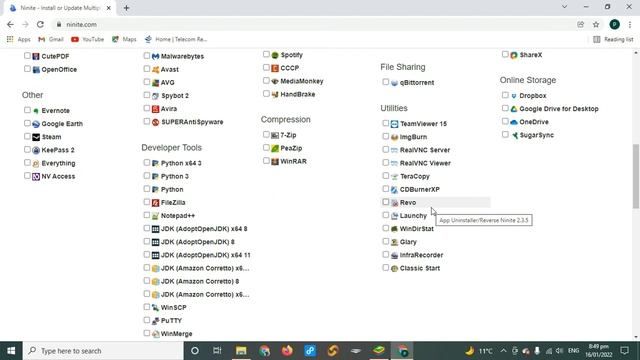Open a new browser tab
This screenshot has width=640, height=360.
(126, 8)
